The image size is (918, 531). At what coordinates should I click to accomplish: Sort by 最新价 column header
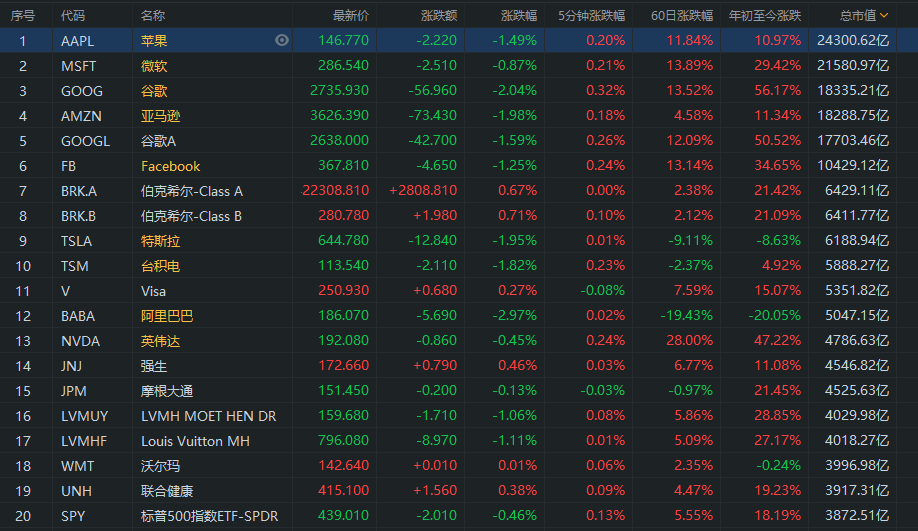pyautogui.click(x=351, y=16)
